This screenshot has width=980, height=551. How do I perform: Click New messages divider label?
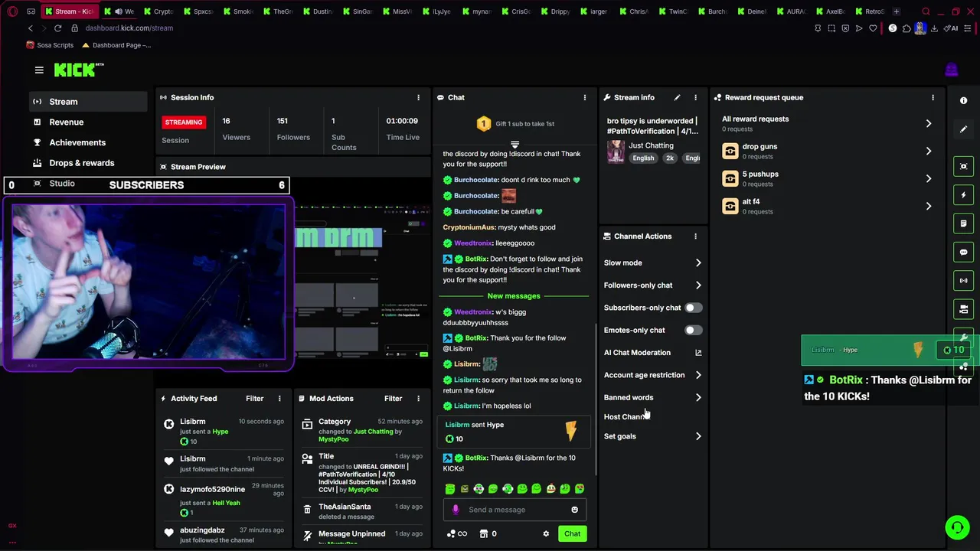tap(514, 296)
